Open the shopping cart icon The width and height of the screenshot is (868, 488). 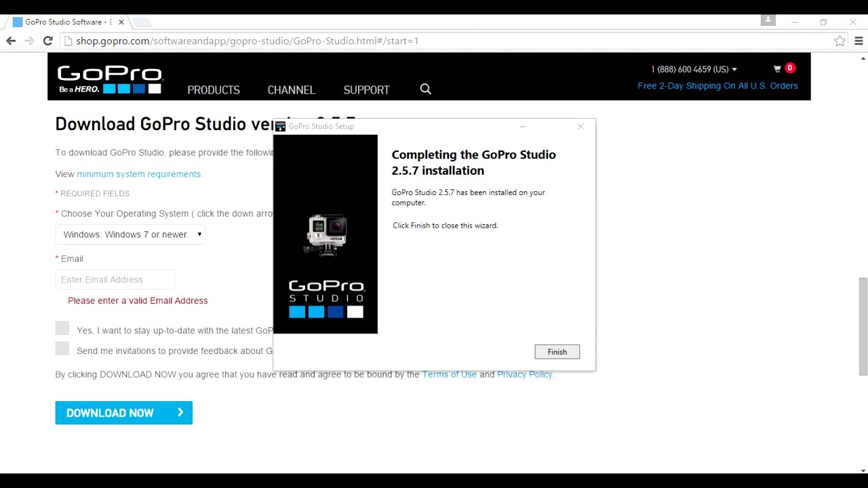[x=777, y=68]
